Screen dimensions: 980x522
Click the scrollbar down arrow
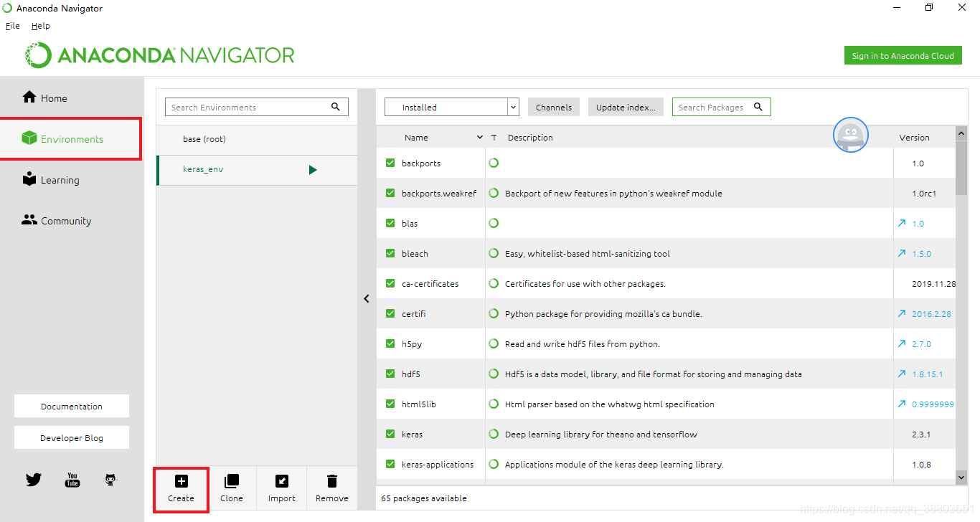tap(961, 476)
